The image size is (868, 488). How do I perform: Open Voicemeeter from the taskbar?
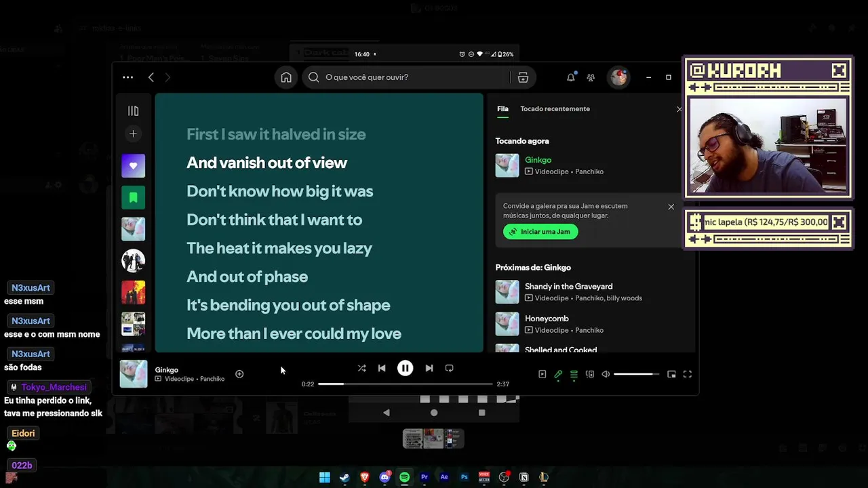coord(484,477)
